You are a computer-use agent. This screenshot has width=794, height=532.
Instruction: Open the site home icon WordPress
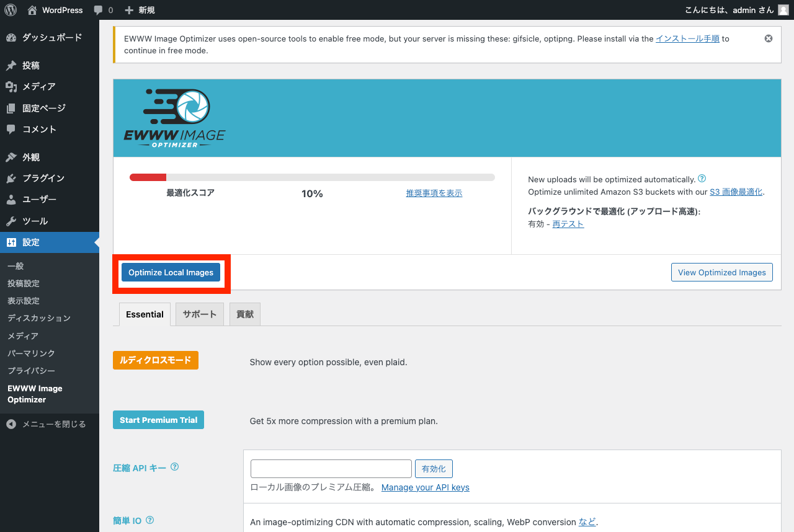(x=32, y=10)
